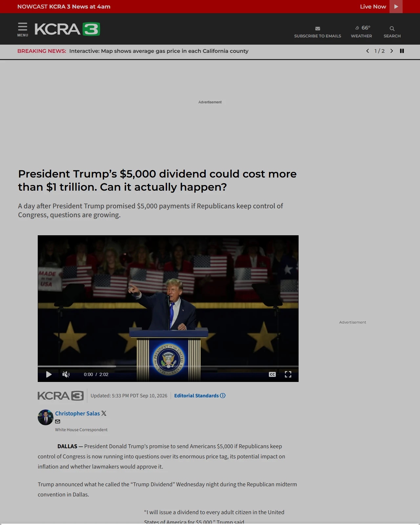This screenshot has width=420, height=525.
Task: Open Editorial Standards link
Action: pos(200,396)
